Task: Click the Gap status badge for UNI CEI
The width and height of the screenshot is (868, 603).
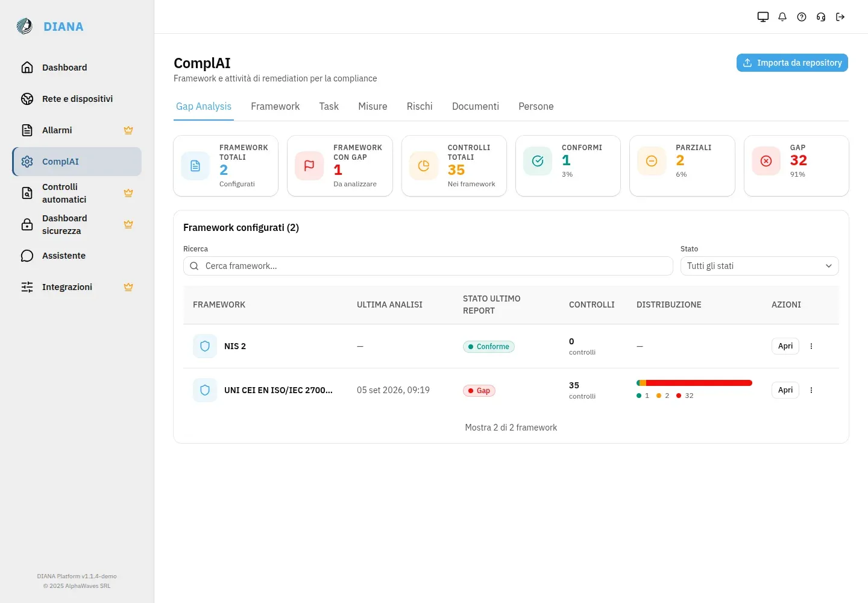Action: point(479,391)
